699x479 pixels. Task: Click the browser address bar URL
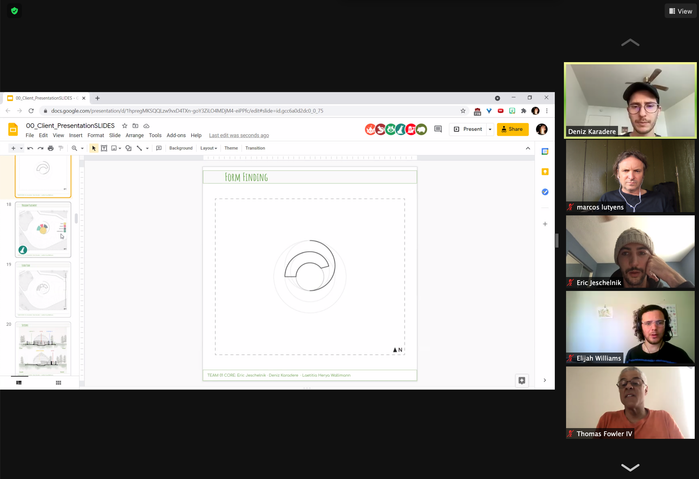[187, 111]
